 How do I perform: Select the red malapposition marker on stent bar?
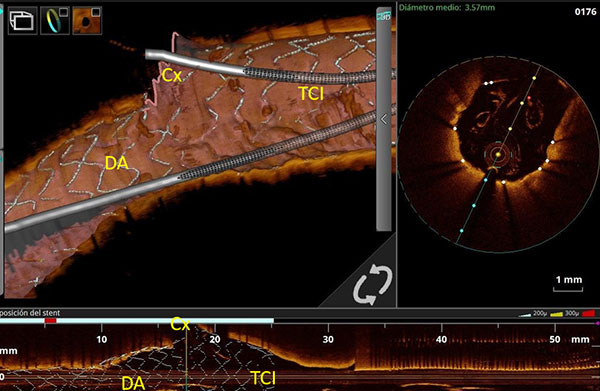(51, 320)
